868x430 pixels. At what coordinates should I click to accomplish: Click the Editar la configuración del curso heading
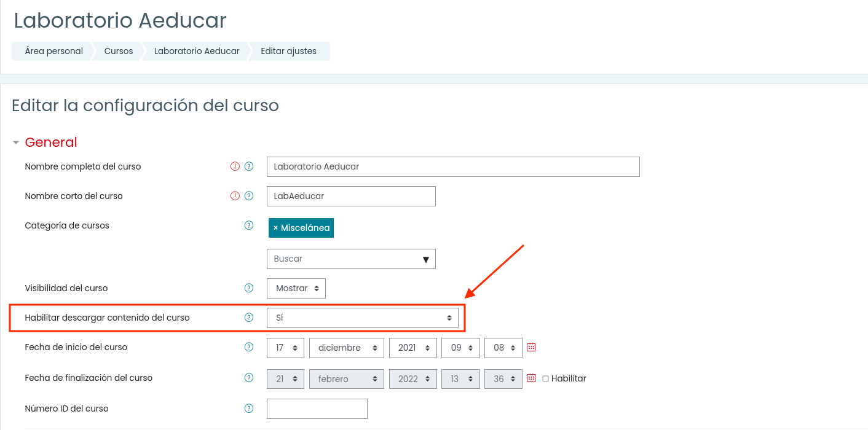[146, 106]
